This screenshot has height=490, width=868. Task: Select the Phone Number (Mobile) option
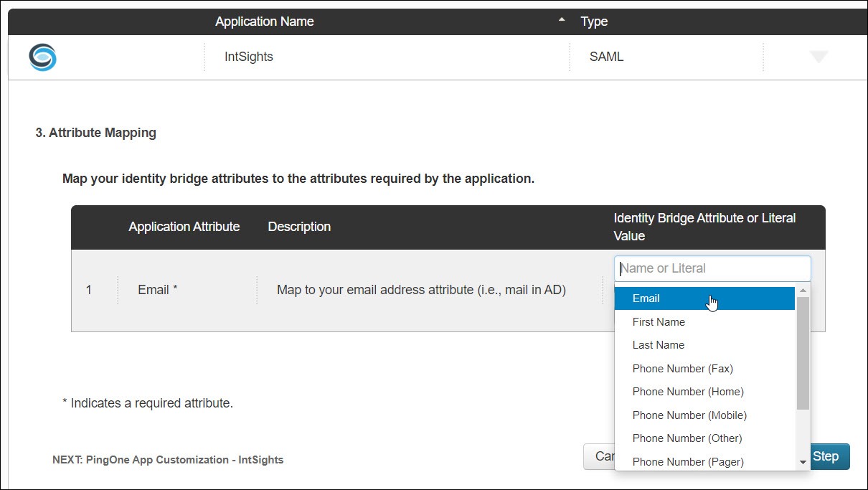[689, 415]
